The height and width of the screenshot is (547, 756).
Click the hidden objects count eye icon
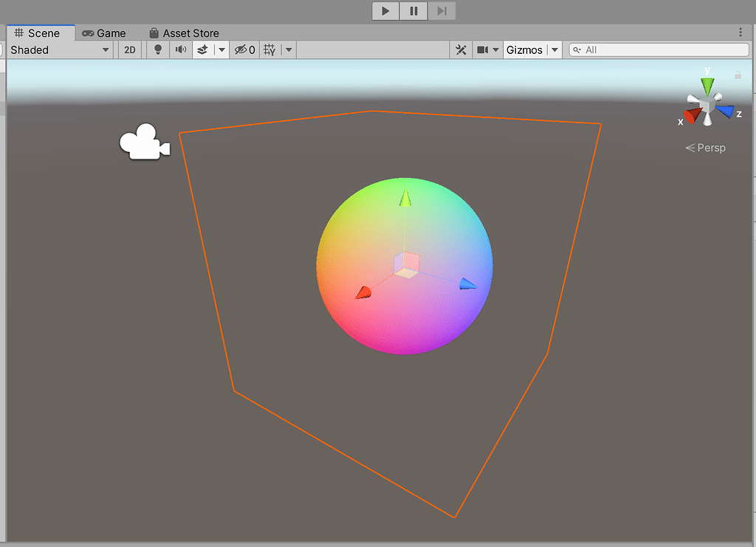coord(240,49)
